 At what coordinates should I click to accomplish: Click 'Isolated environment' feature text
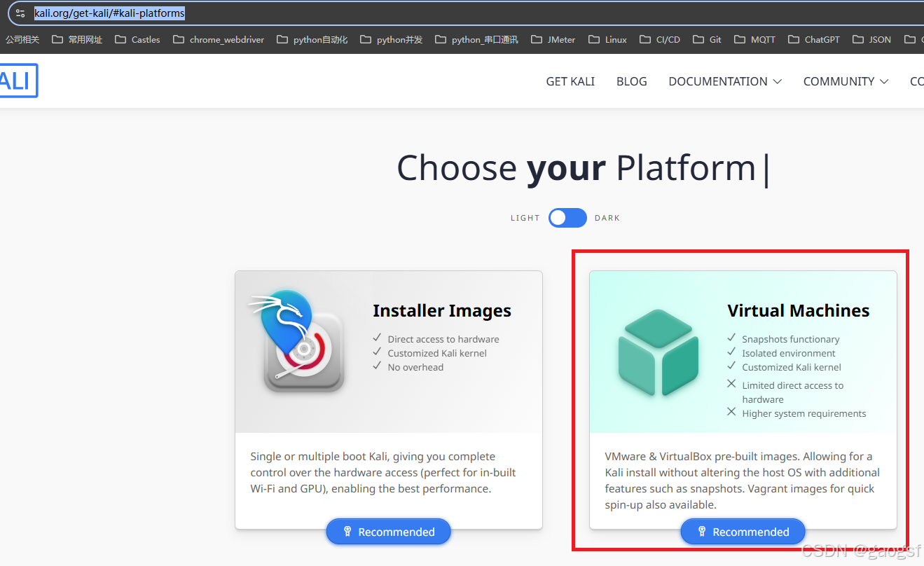click(789, 353)
